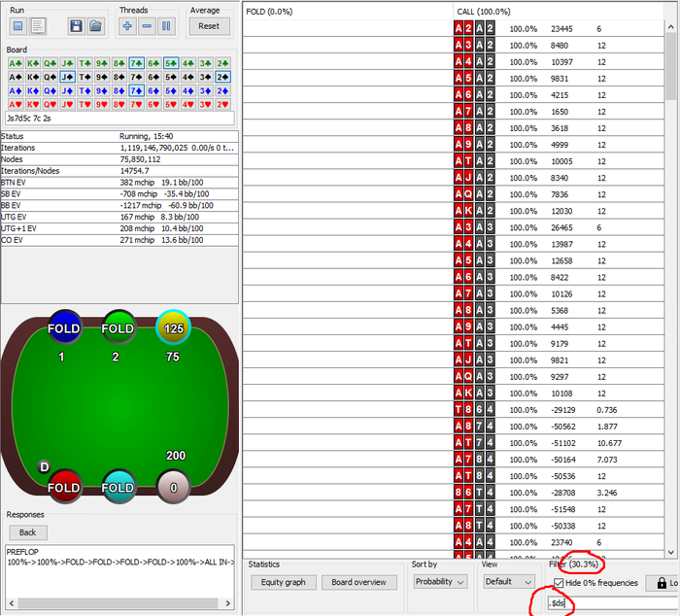The width and height of the screenshot is (680, 616).
Task: Select the cyan FOLD seat chip
Action: [x=118, y=487]
